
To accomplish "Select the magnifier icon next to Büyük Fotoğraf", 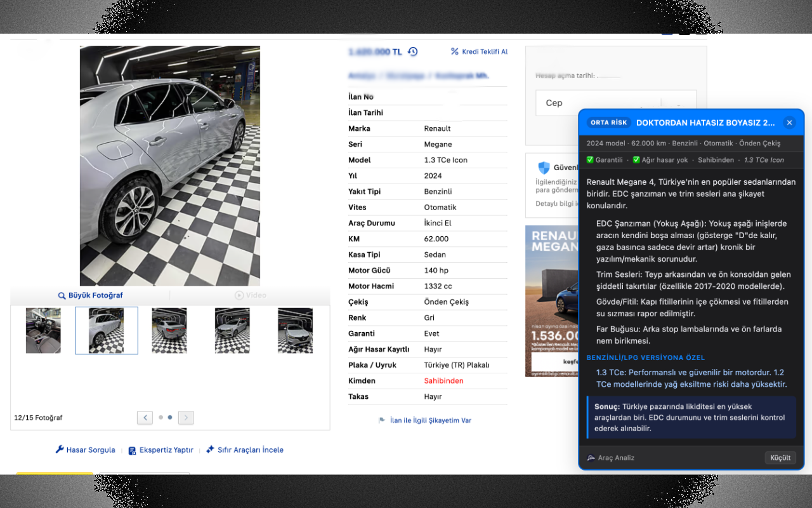I will pyautogui.click(x=61, y=295).
